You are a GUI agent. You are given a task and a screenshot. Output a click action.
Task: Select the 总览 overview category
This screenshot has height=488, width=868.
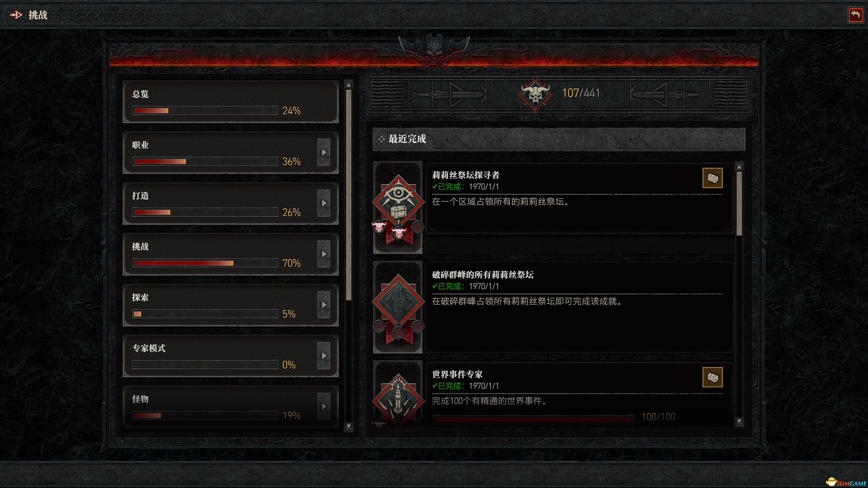point(231,102)
